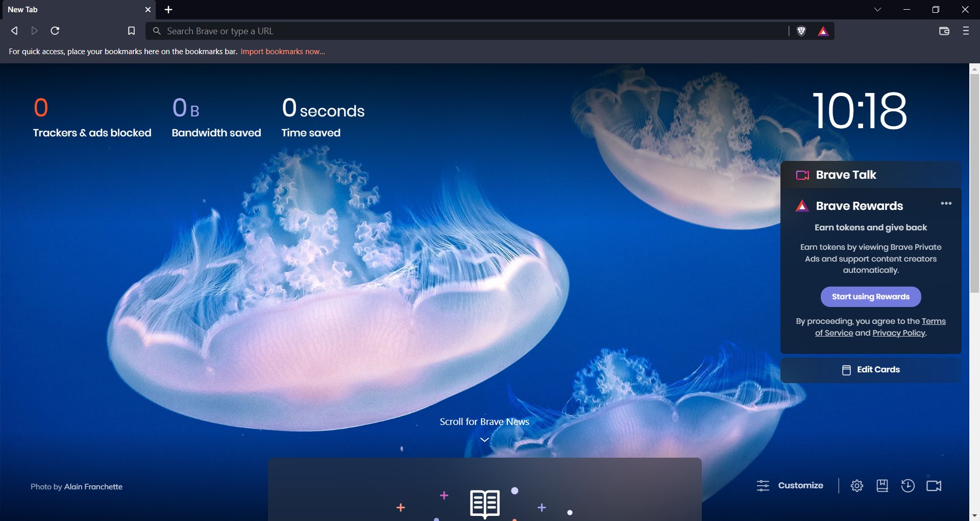
Task: Click Import bookmarks now link
Action: click(283, 52)
